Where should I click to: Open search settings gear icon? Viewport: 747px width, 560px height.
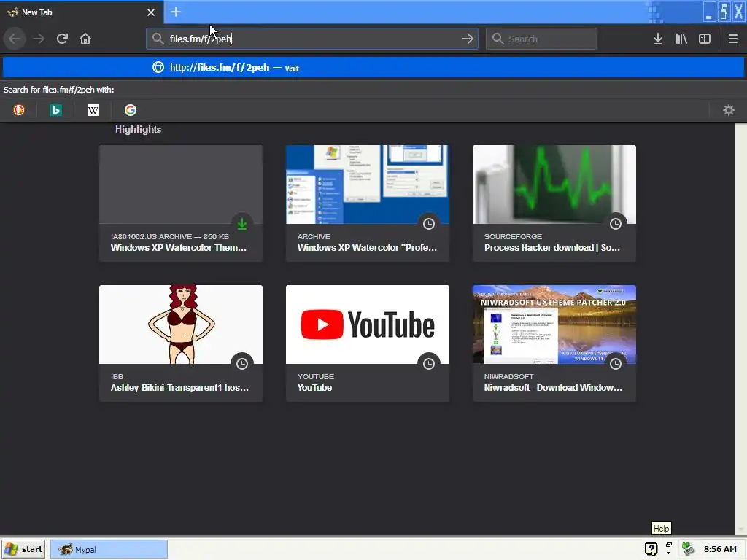pos(729,110)
